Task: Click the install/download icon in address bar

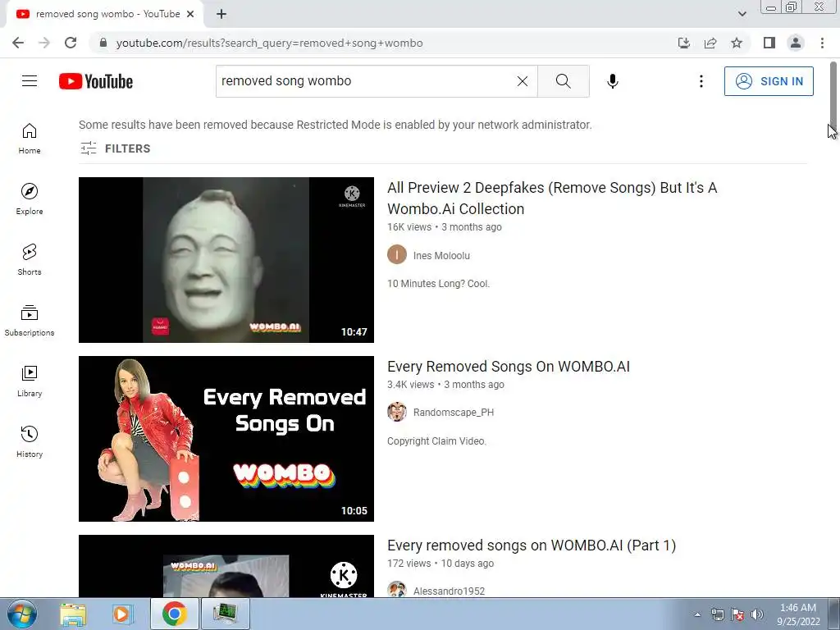Action: pyautogui.click(x=684, y=43)
